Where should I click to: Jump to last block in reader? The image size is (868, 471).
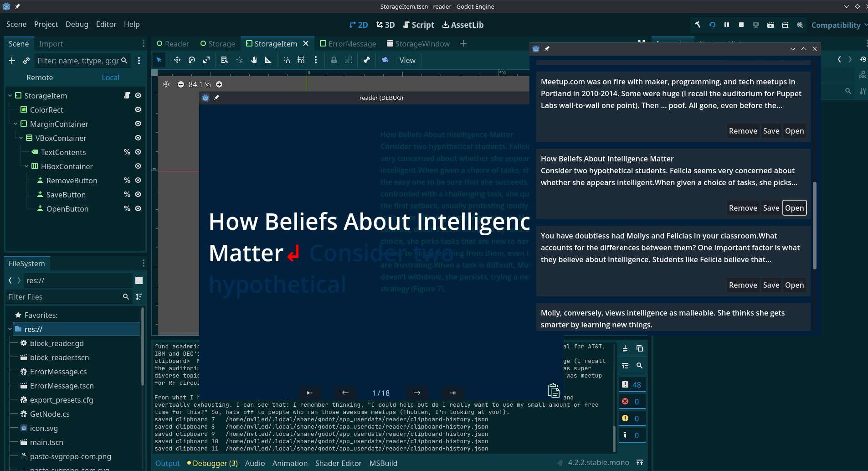click(452, 393)
